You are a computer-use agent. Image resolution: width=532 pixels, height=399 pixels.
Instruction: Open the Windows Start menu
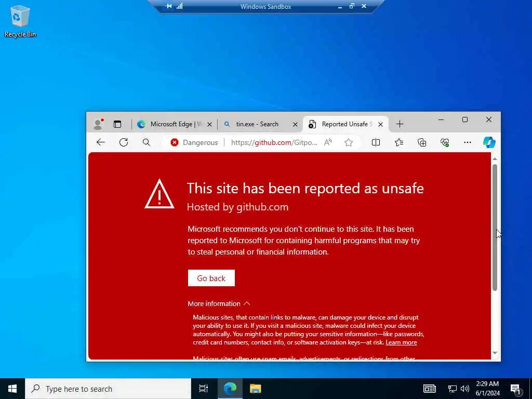coord(12,389)
